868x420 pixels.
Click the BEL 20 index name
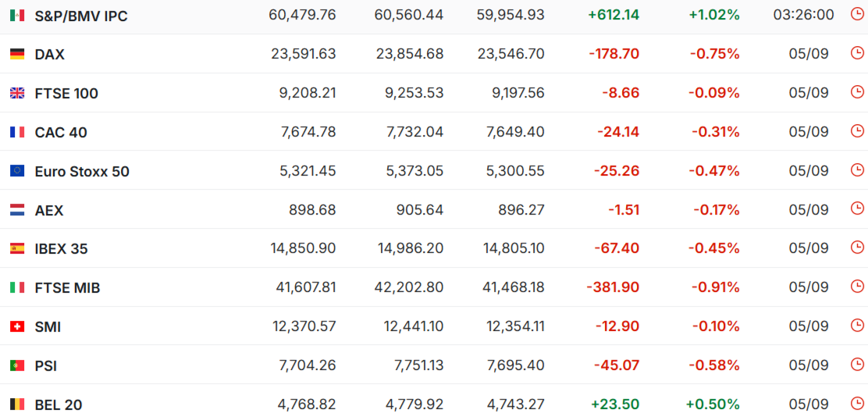58,405
